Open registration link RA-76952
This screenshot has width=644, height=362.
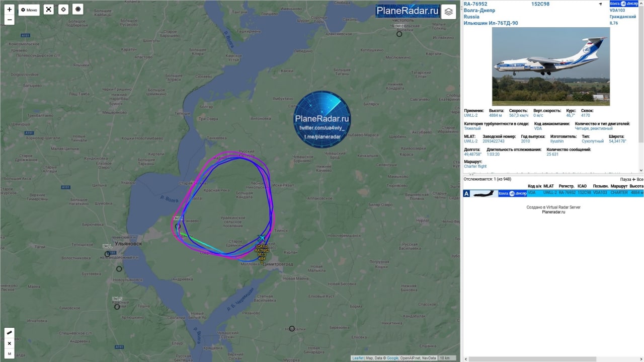[x=475, y=4]
